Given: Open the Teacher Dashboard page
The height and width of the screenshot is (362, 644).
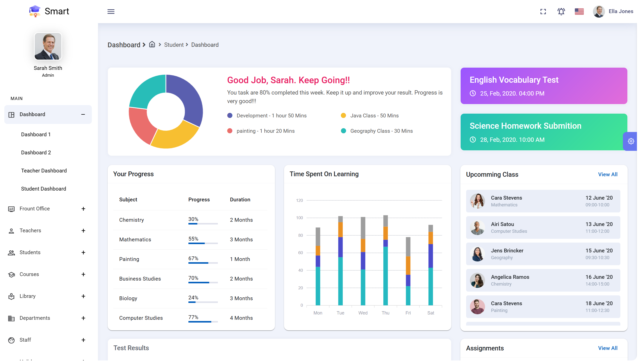Looking at the screenshot, I should point(44,170).
